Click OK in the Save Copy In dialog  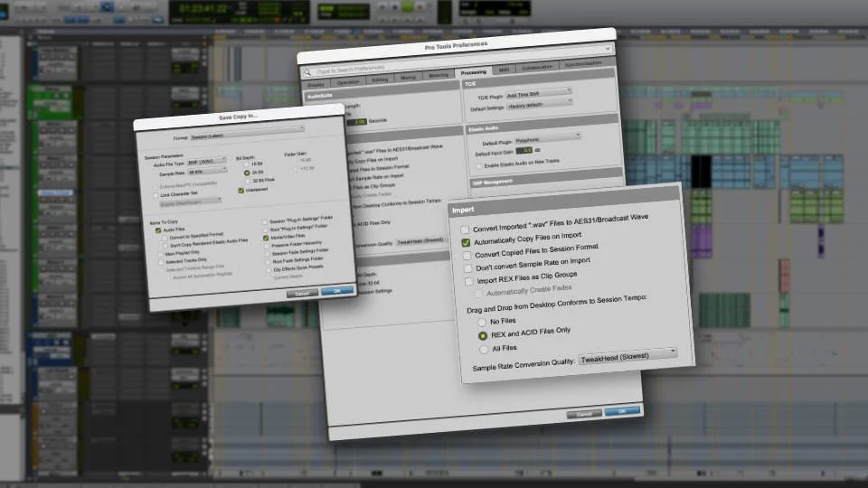pos(337,290)
